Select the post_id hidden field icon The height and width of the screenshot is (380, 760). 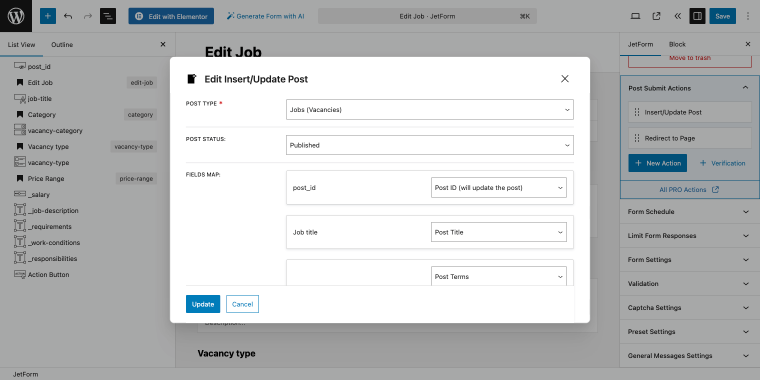19,66
